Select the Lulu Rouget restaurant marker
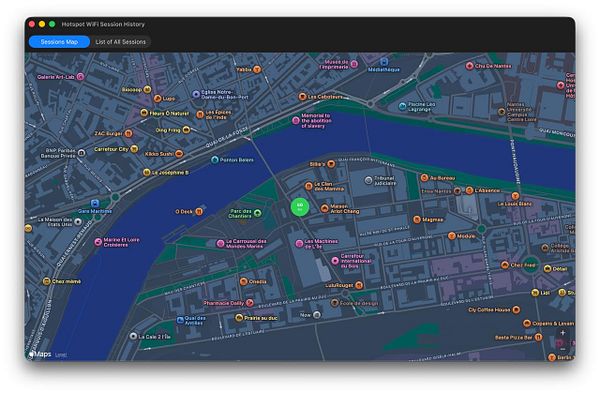This screenshot has height=394, width=600. [359, 285]
